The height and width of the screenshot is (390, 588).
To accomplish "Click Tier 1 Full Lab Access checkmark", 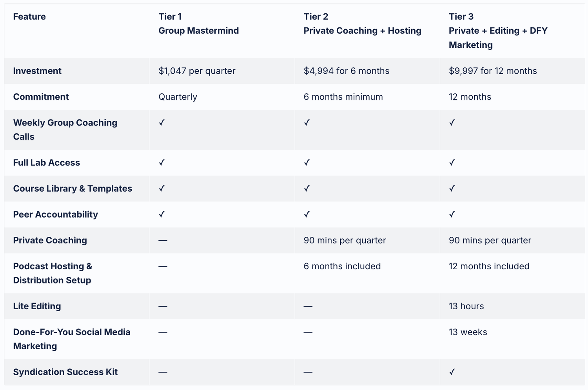I will point(162,163).
